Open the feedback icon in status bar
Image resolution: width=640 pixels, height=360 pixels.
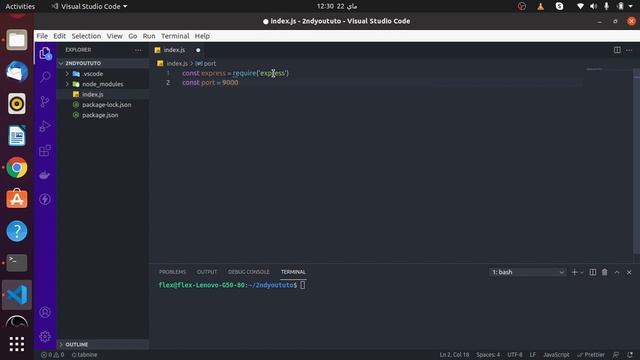[616, 355]
